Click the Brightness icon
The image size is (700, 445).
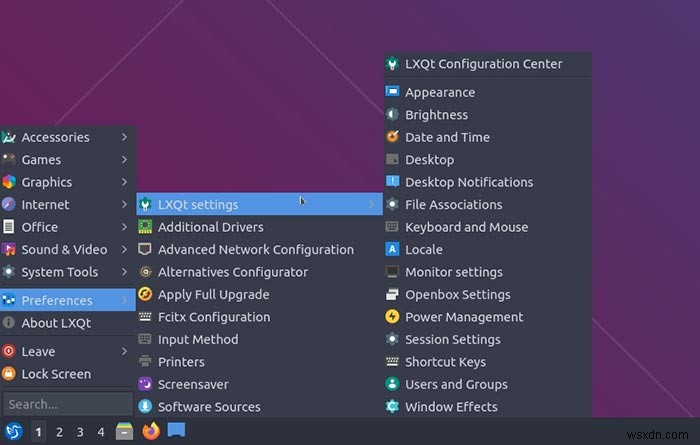tap(392, 114)
